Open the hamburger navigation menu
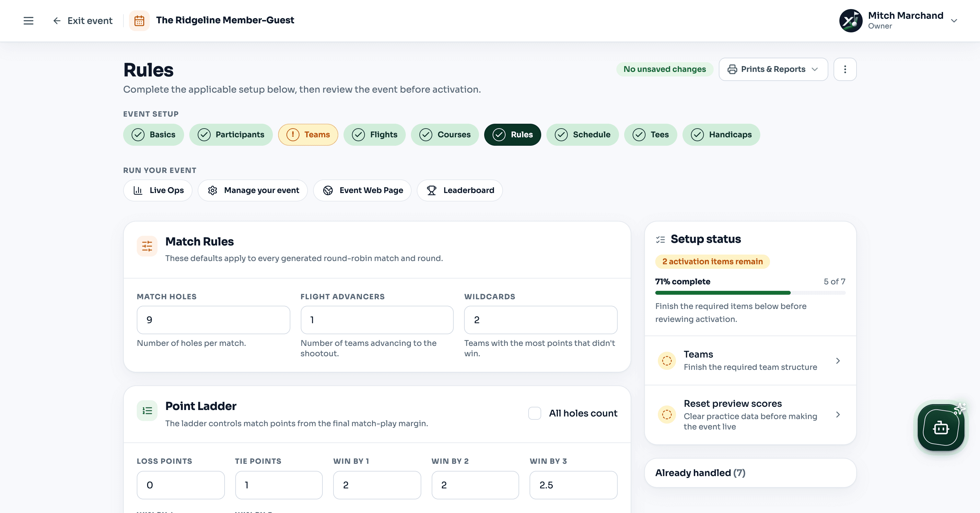Screen dimensions: 980x513 coord(29,20)
